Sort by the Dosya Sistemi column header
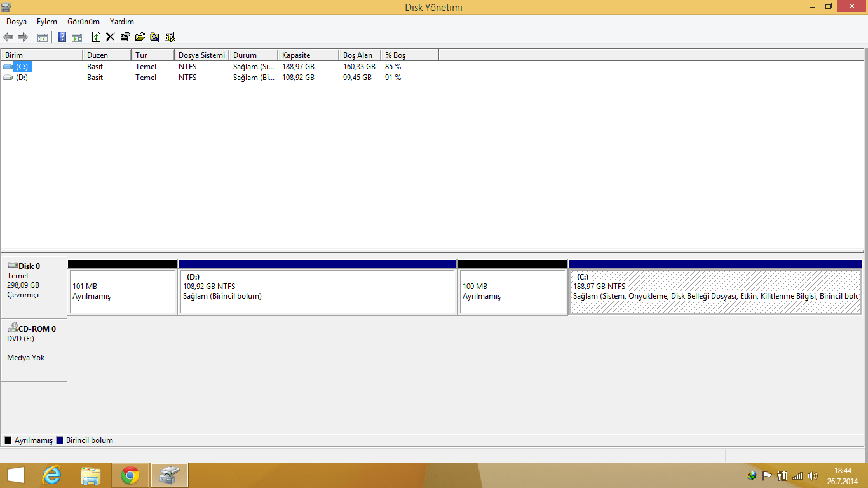The width and height of the screenshot is (868, 488). coord(202,55)
